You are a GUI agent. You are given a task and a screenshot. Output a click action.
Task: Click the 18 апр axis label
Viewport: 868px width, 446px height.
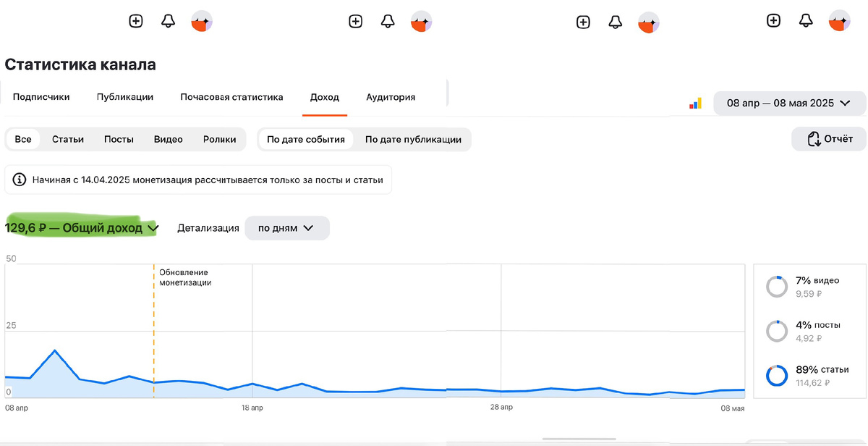(x=252, y=408)
